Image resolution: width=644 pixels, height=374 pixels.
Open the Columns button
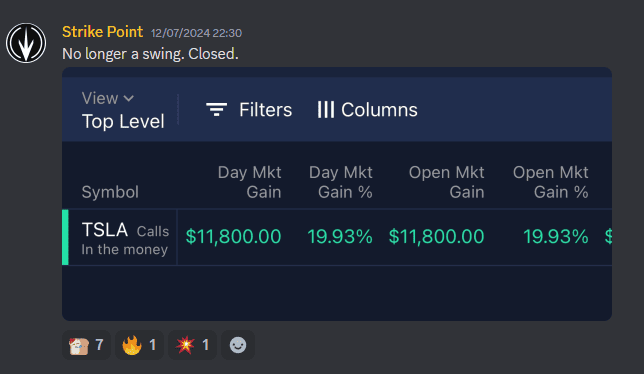click(x=368, y=110)
